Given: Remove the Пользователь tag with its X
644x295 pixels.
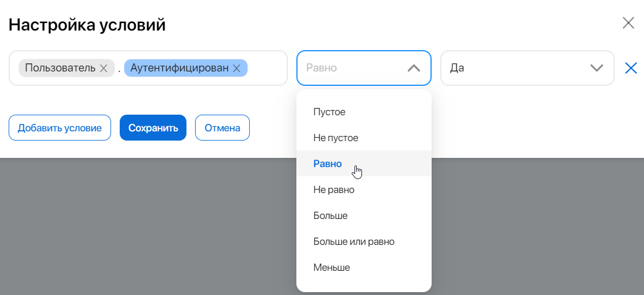Looking at the screenshot, I should pyautogui.click(x=104, y=68).
